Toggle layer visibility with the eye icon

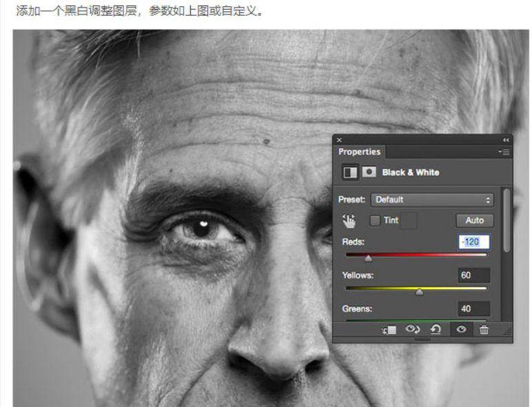click(461, 330)
